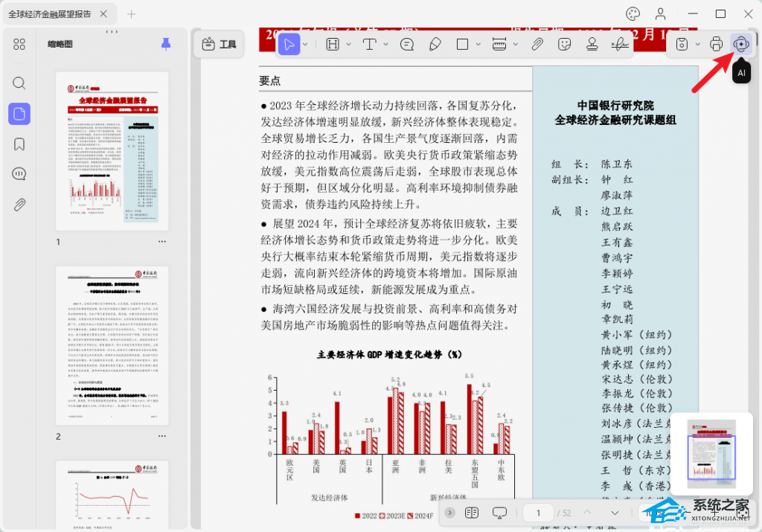Open page display layout mode

coord(471,513)
